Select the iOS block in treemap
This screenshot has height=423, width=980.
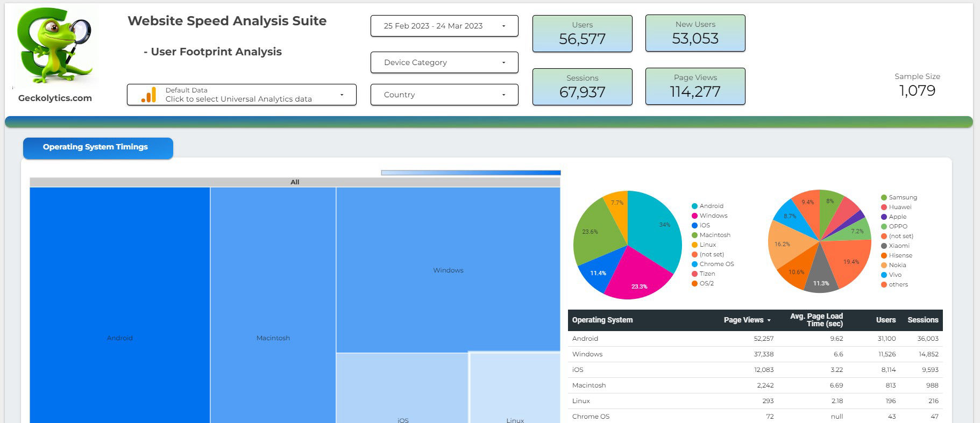pyautogui.click(x=402, y=388)
